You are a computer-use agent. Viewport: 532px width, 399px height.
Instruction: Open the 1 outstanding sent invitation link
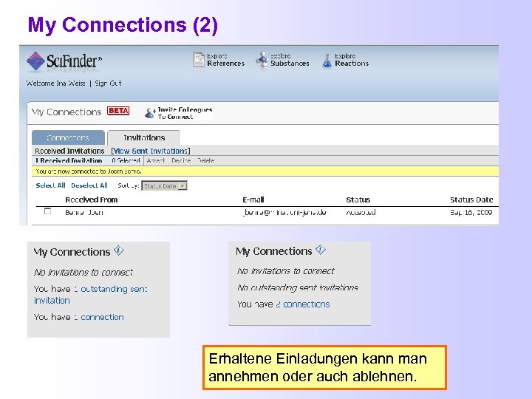[x=91, y=295]
